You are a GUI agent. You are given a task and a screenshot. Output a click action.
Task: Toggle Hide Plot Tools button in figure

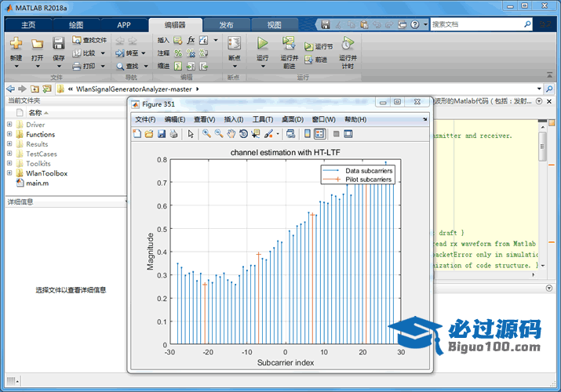click(336, 133)
